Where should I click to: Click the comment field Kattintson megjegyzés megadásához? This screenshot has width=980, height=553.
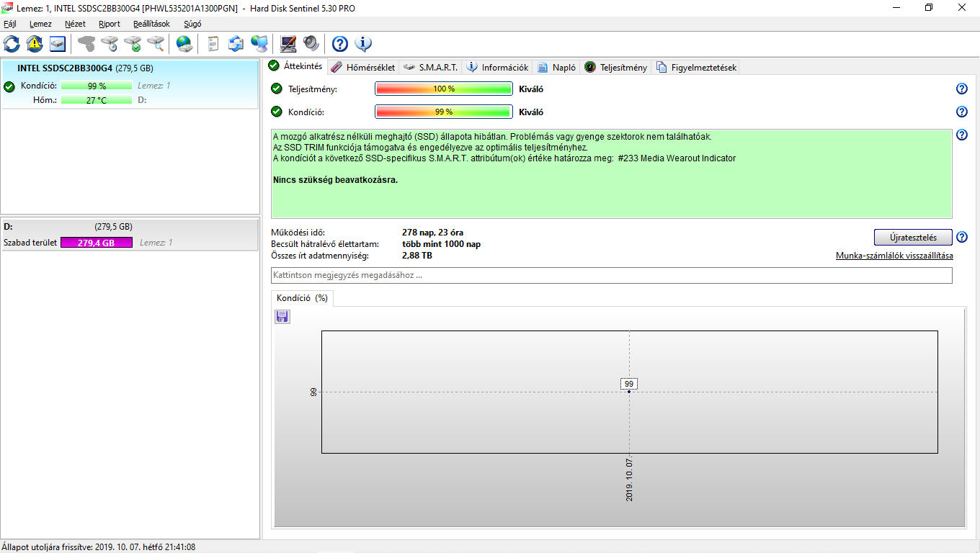click(x=612, y=275)
